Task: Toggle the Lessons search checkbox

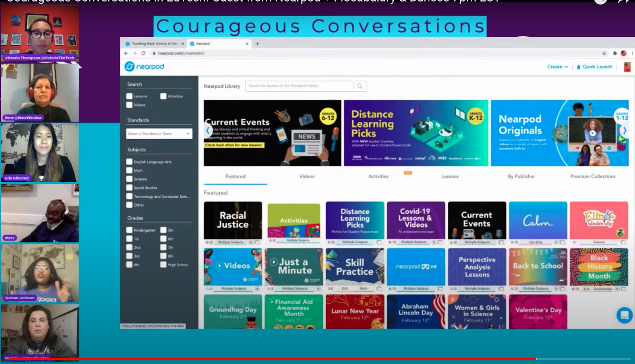Action: point(129,96)
